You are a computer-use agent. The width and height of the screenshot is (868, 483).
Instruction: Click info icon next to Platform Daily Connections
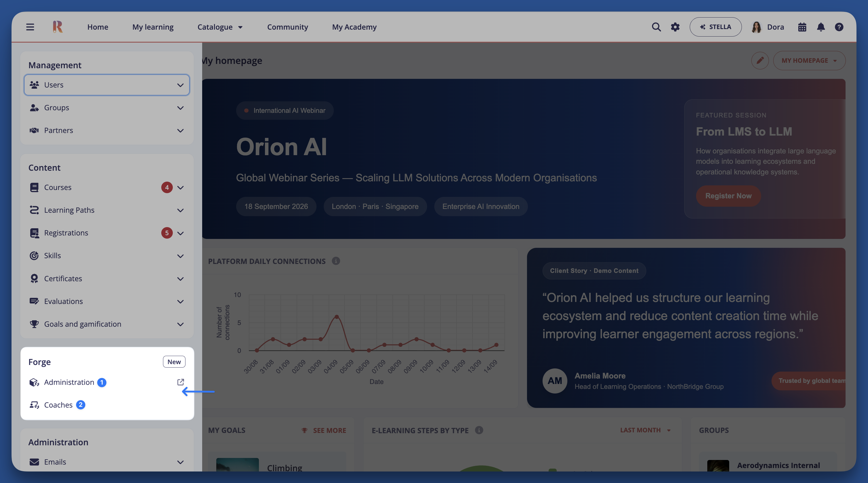tap(336, 261)
